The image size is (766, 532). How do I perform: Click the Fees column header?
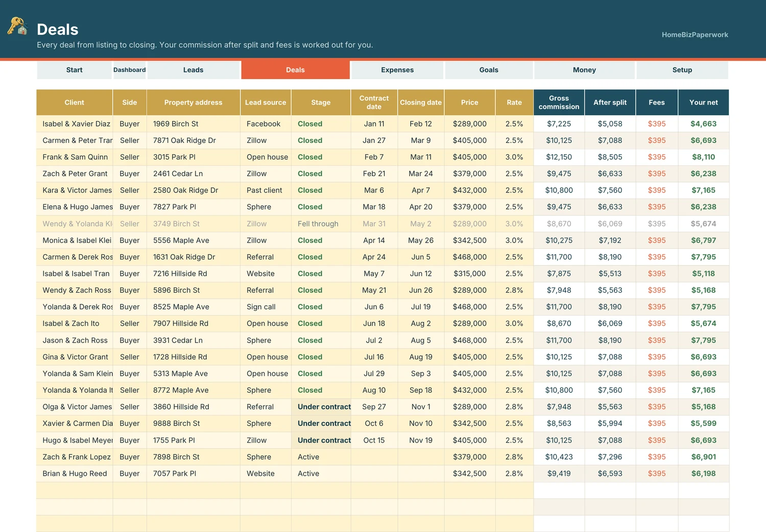(657, 102)
